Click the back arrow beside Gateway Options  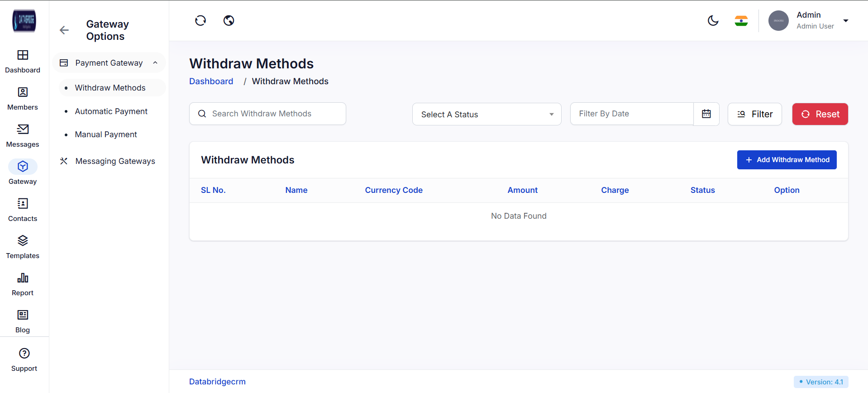click(x=64, y=30)
